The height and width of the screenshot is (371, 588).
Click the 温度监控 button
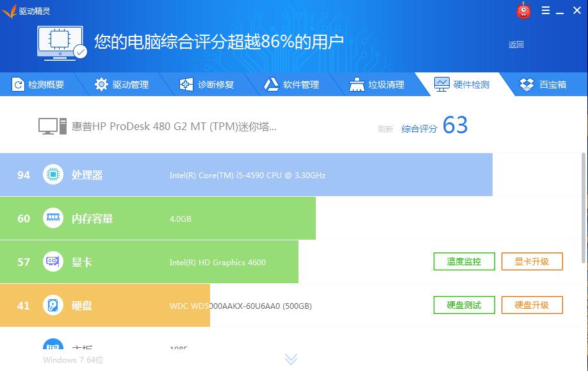pyautogui.click(x=464, y=261)
